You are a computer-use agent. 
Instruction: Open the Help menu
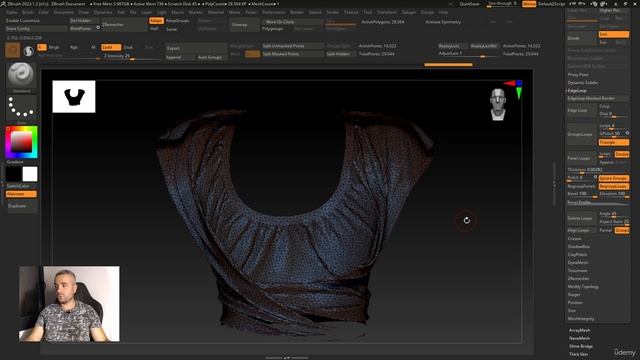point(443,12)
